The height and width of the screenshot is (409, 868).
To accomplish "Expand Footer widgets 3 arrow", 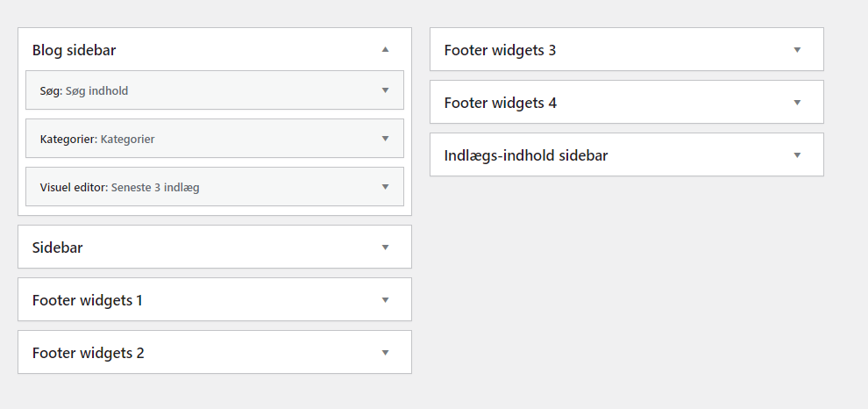I will [797, 50].
